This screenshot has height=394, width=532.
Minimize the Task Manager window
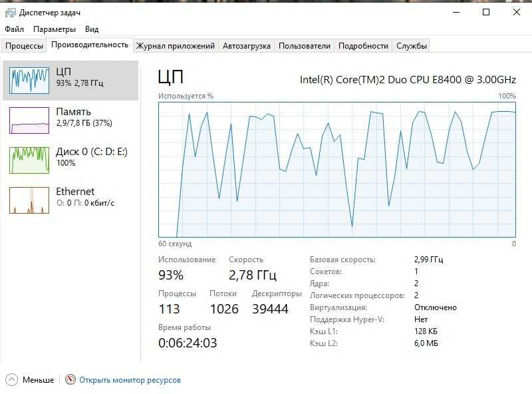tap(456, 12)
